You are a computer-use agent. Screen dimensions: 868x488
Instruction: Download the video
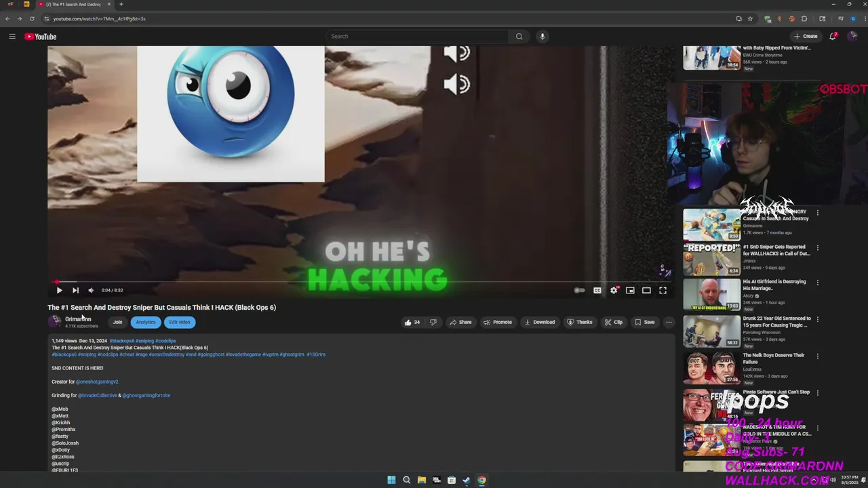click(x=539, y=323)
